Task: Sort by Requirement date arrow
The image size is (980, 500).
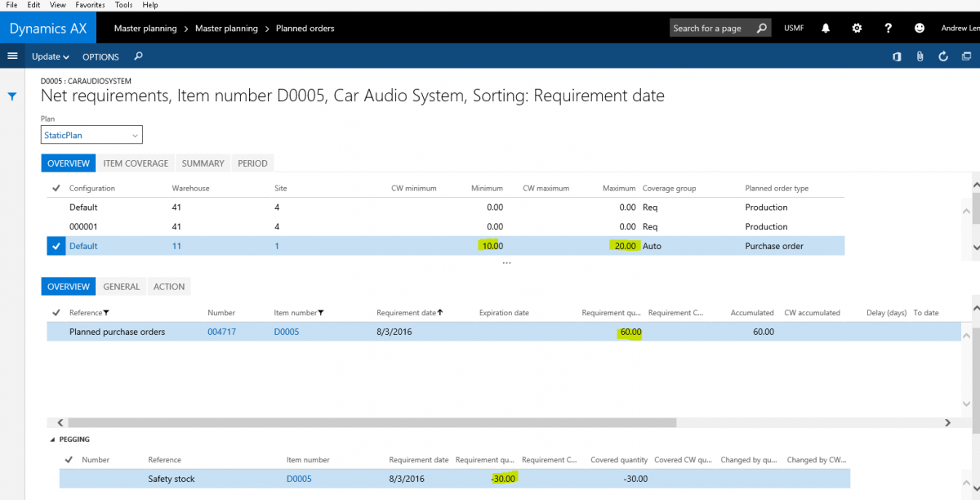Action: 440,312
